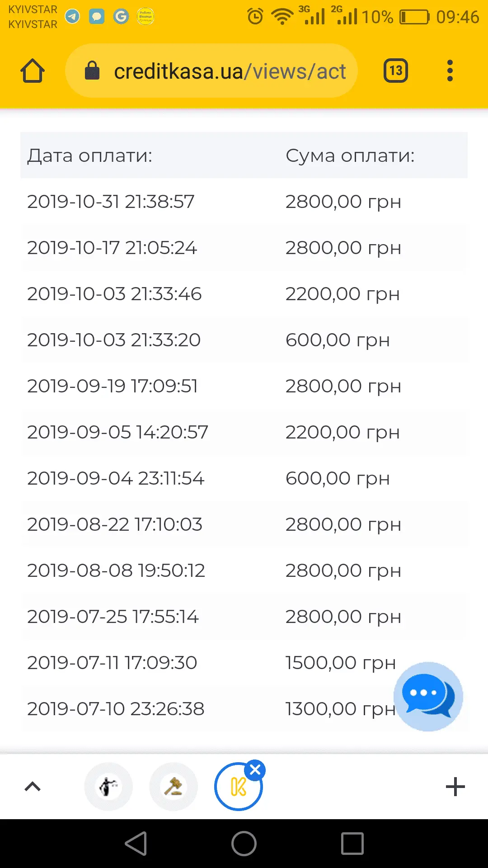Click the 'Дата оплати:' column header
Image resolution: width=488 pixels, height=868 pixels.
click(89, 156)
